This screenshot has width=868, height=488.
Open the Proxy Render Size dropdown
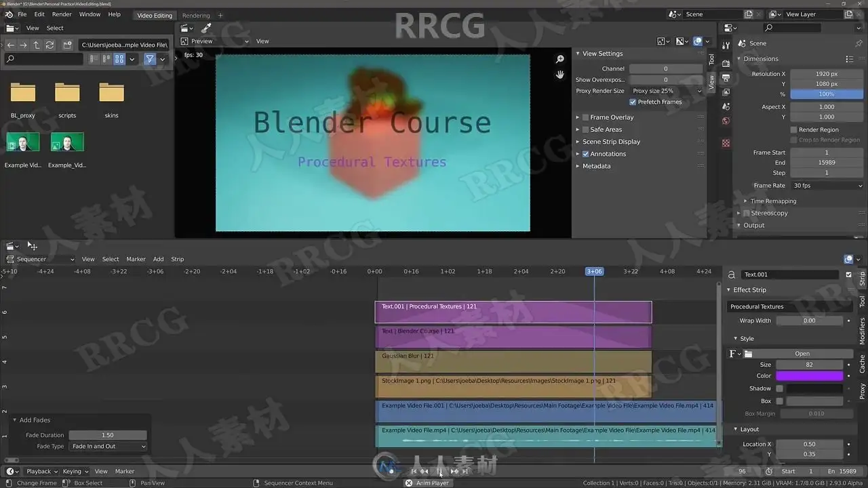(x=667, y=91)
